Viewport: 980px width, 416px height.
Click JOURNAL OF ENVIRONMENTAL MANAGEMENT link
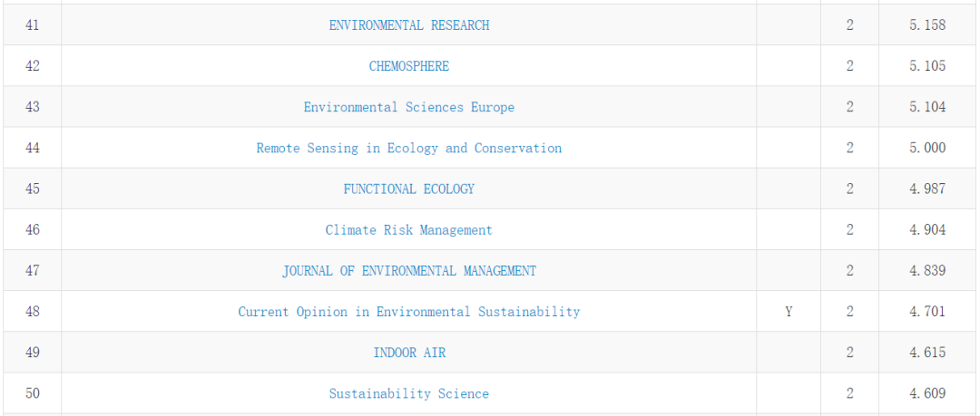point(408,270)
